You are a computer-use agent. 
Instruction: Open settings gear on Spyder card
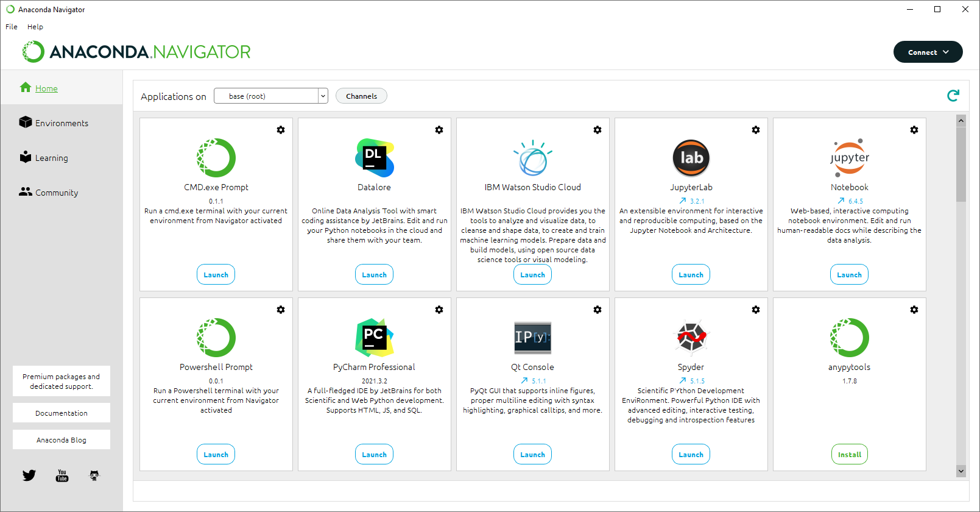(756, 310)
